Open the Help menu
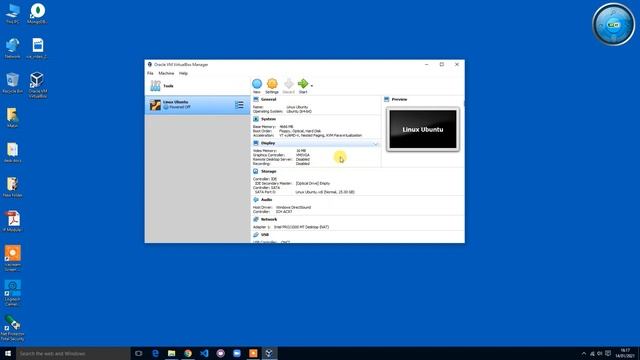Screen dimensions: 640x360 point(183,73)
